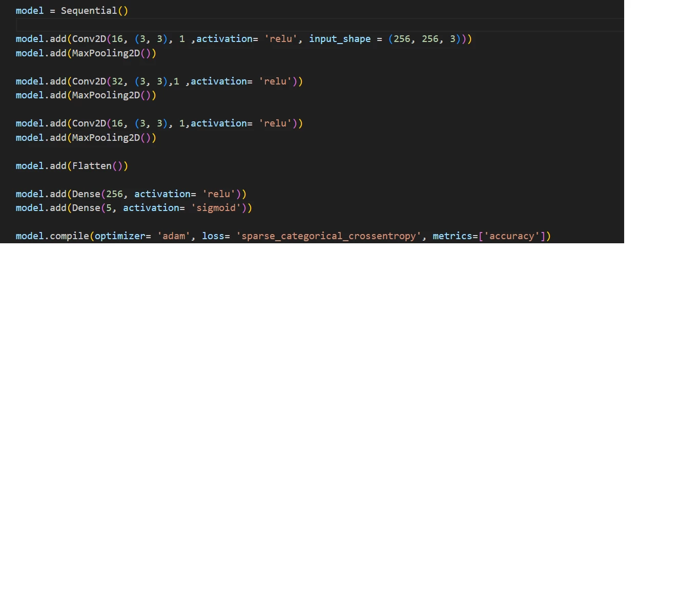
Task: Click the 'accuracy' string in metrics list
Action: (512, 236)
